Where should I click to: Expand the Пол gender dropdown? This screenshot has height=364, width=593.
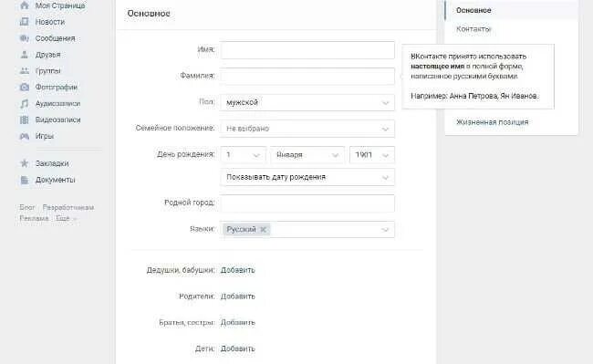[307, 102]
